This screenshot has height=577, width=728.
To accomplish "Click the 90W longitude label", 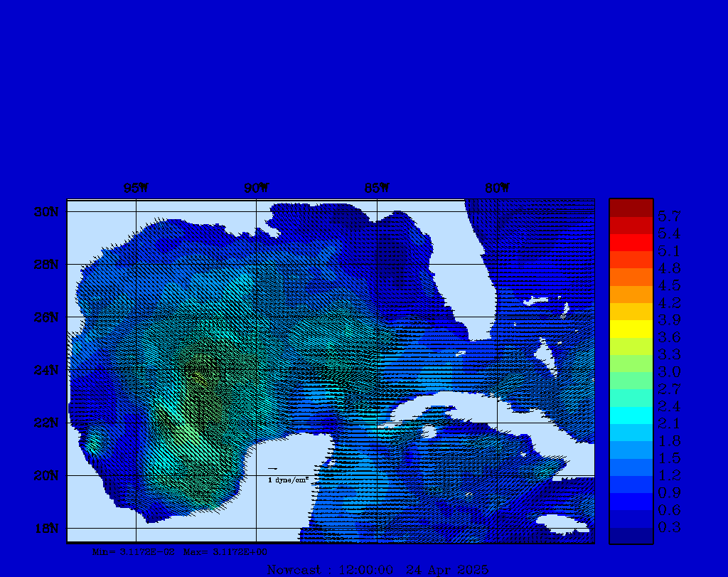I will point(257,189).
